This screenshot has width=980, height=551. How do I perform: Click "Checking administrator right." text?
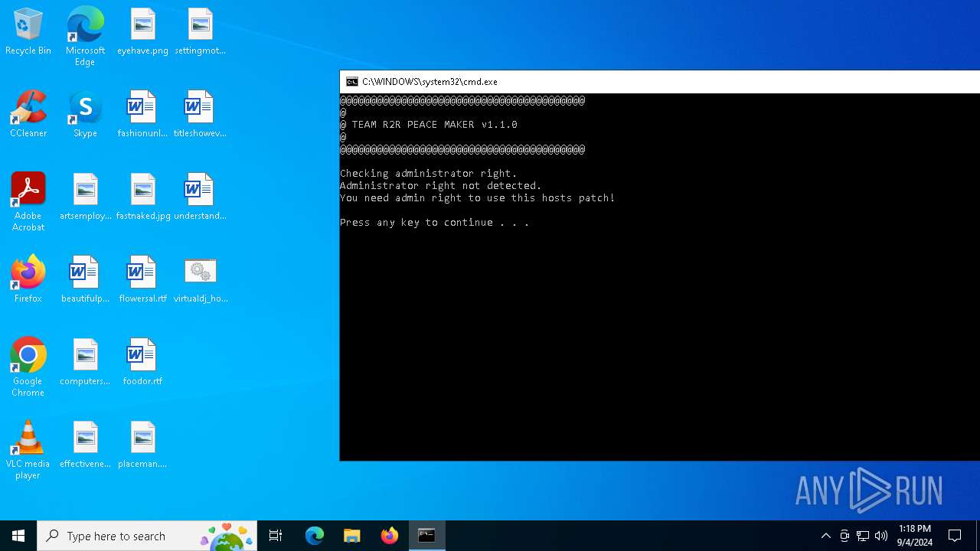point(429,174)
